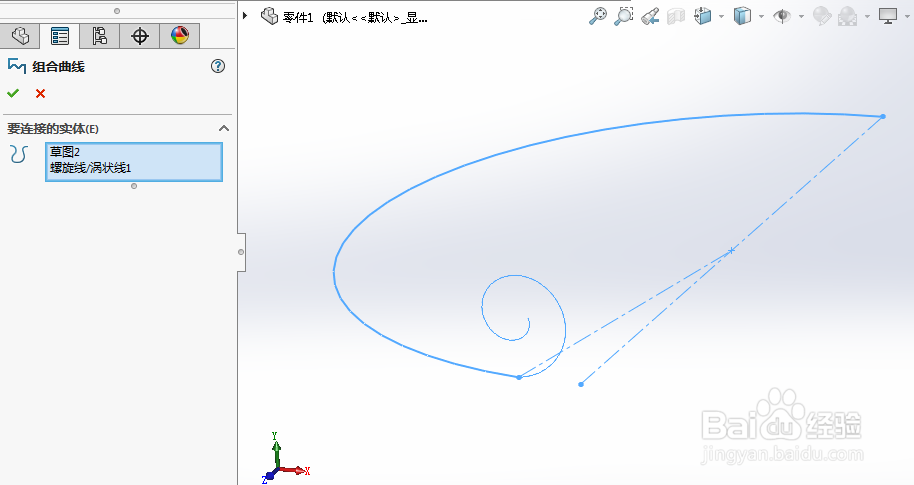Click the top right endpoint of the arc
The height and width of the screenshot is (485, 914).
click(x=883, y=117)
